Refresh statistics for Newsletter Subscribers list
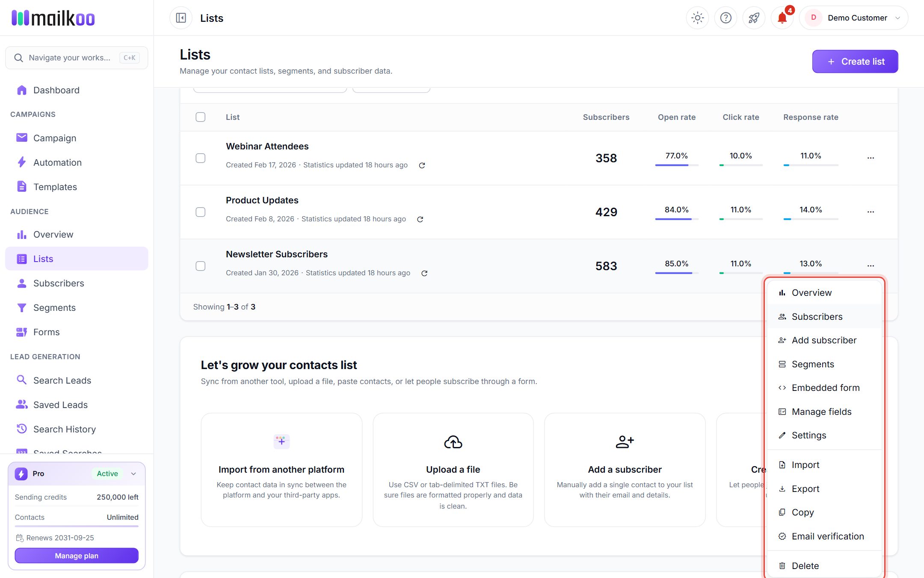924x578 pixels. pyautogui.click(x=424, y=273)
